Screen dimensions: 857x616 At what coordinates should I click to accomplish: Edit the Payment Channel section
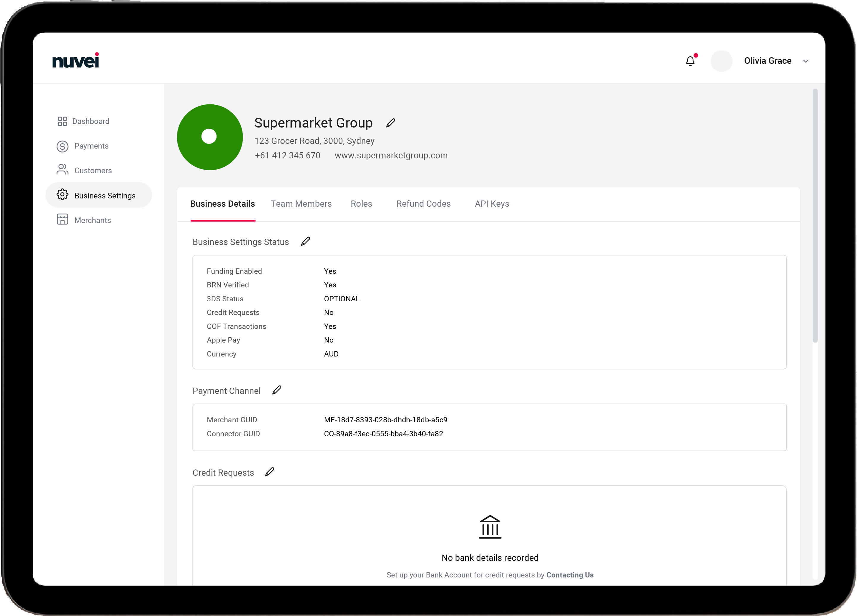pos(277,390)
